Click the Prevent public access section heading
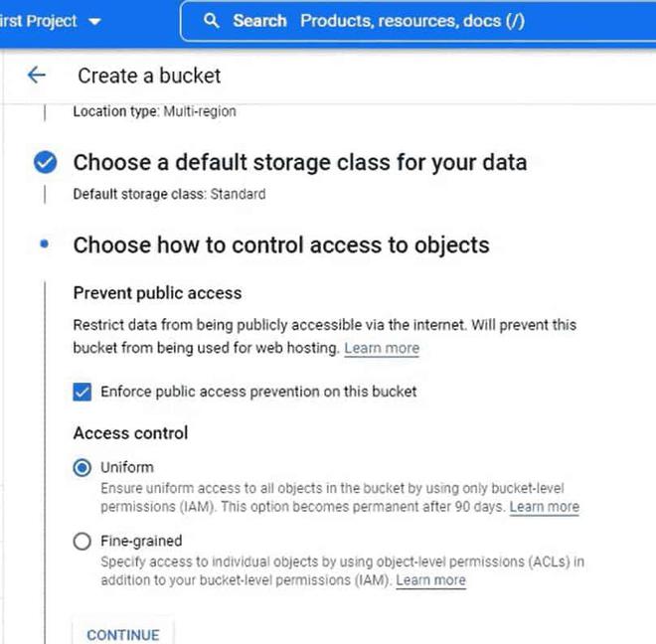656x644 pixels. [157, 293]
